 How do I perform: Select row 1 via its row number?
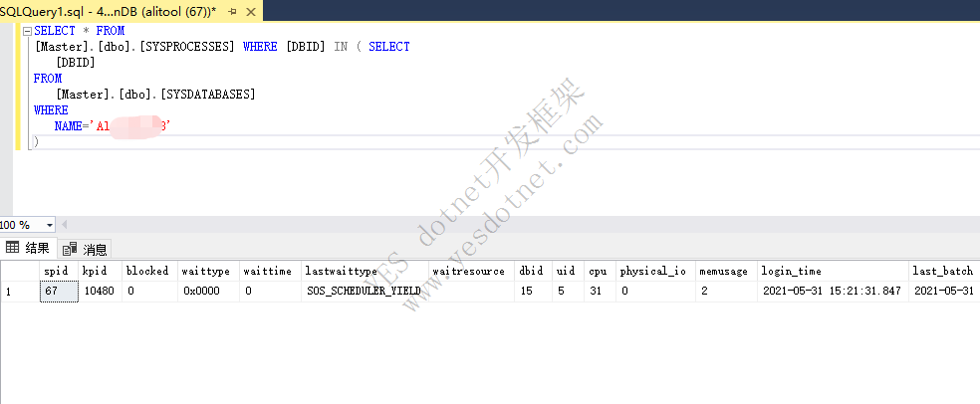20,291
